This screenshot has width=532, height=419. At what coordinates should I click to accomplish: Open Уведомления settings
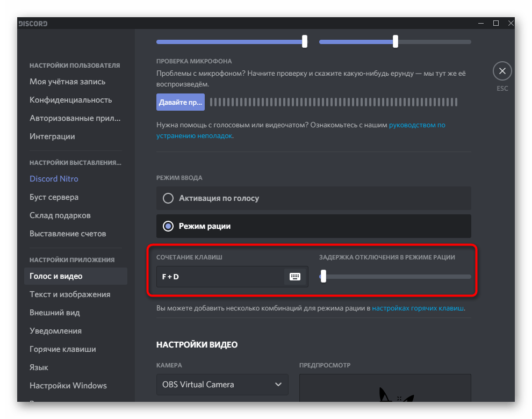pyautogui.click(x=56, y=331)
